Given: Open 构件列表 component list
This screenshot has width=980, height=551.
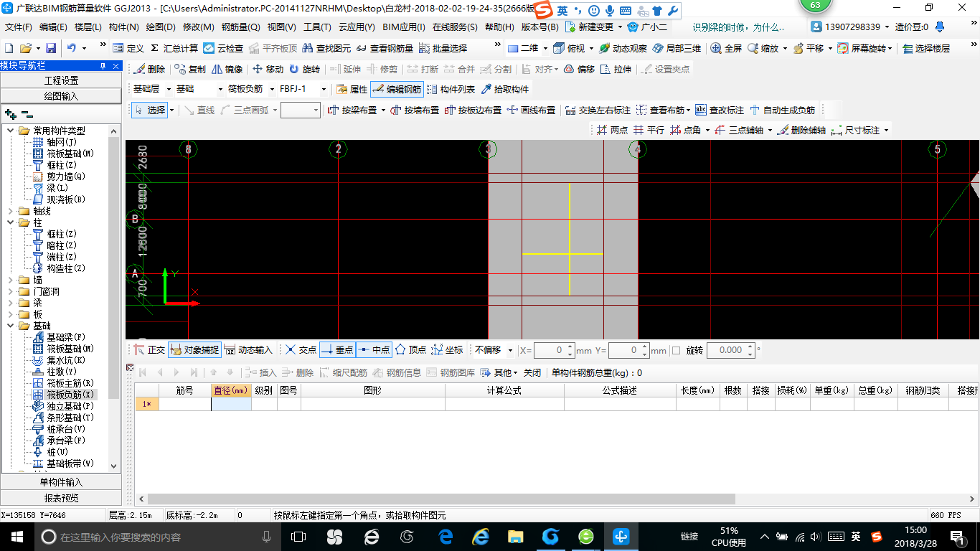Looking at the screenshot, I should coord(451,90).
